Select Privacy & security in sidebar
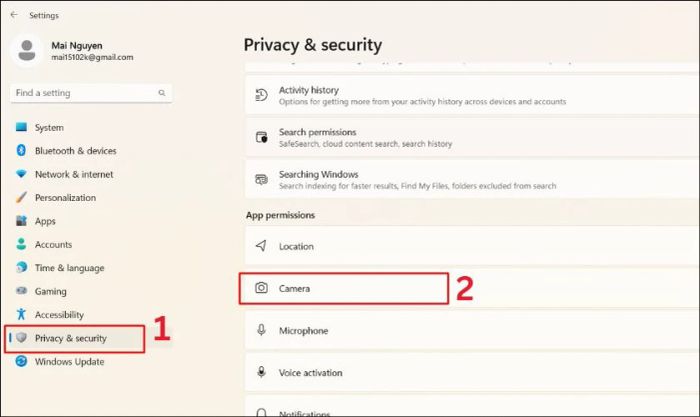Image resolution: width=700 pixels, height=417 pixels. [70, 338]
